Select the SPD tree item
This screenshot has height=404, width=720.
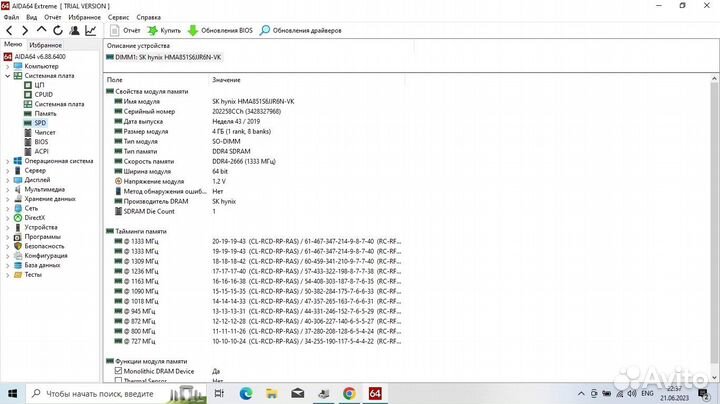pyautogui.click(x=35, y=123)
